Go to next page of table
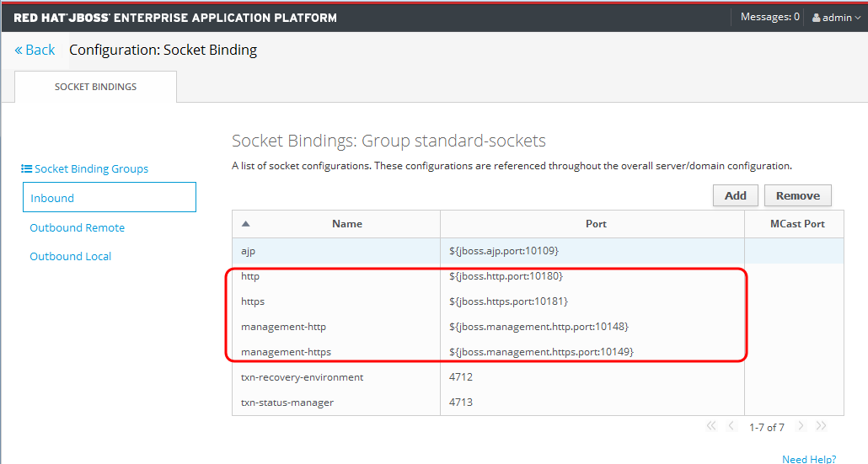Screen dimensions: 868x464 (x=801, y=427)
